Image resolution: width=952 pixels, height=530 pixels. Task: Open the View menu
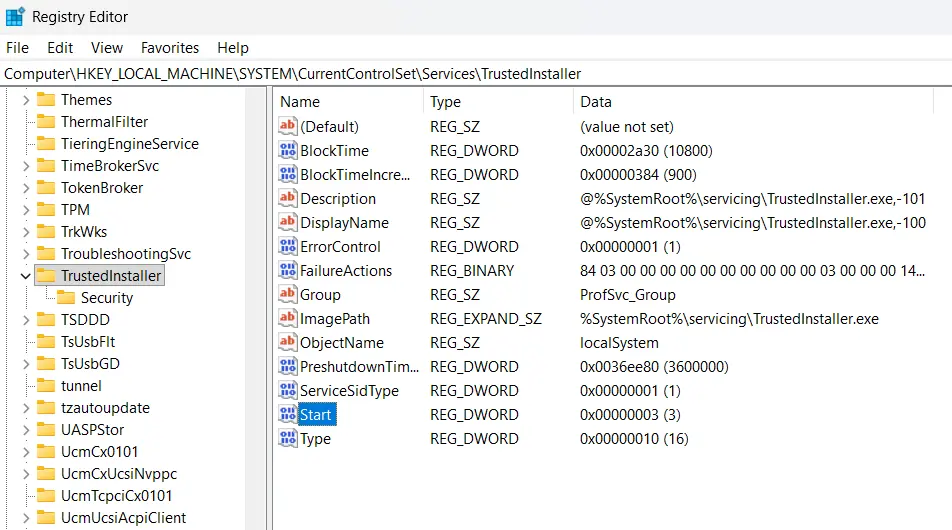(x=107, y=47)
